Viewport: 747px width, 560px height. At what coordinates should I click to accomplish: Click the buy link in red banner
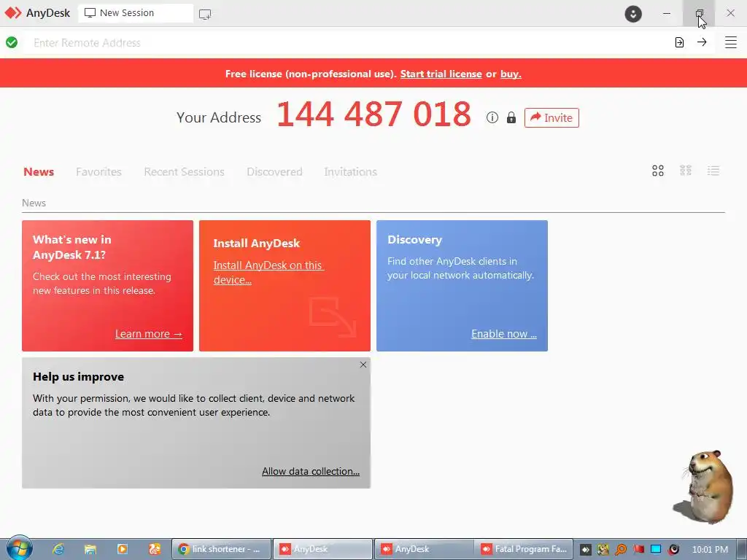pyautogui.click(x=511, y=74)
